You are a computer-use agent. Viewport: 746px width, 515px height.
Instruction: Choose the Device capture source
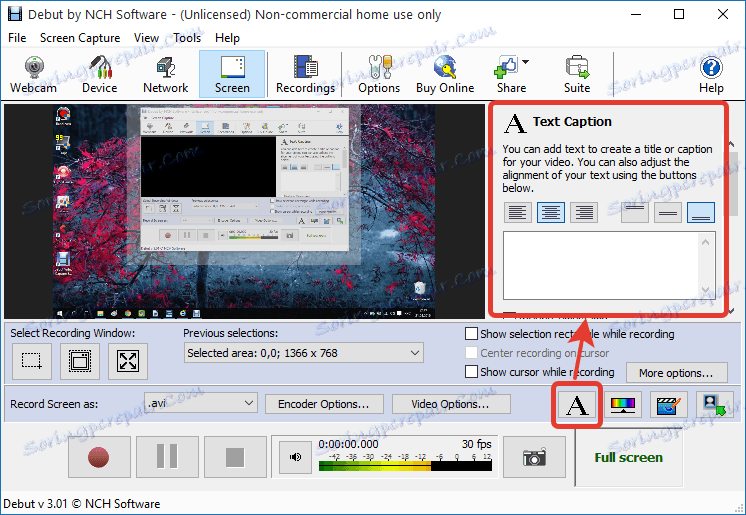tap(99, 75)
